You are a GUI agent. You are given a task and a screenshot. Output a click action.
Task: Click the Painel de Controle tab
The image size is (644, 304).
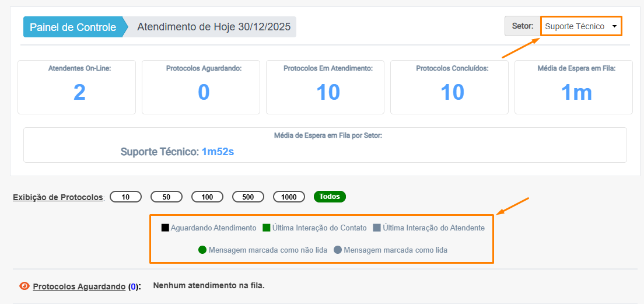coord(73,27)
